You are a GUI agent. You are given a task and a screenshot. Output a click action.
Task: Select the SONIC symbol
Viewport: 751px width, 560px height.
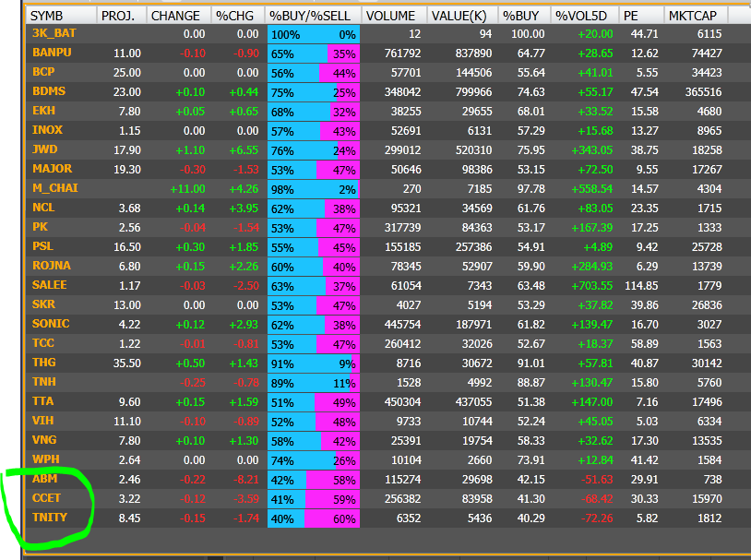51,323
